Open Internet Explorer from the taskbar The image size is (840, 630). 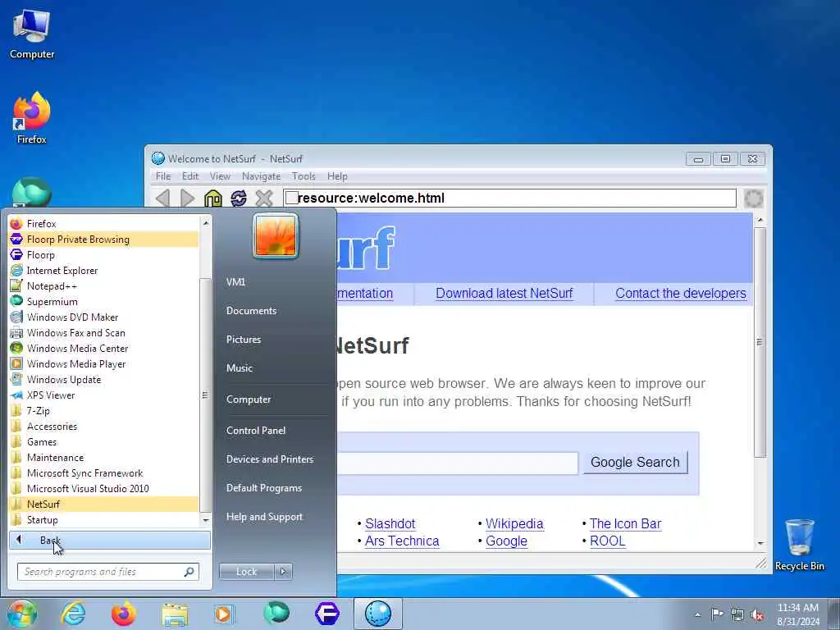tap(73, 614)
